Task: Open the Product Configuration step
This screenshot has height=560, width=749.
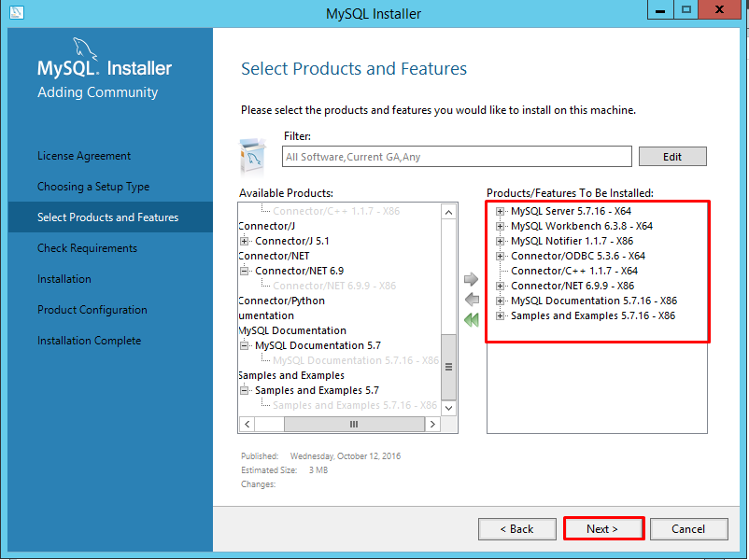Action: coord(92,310)
